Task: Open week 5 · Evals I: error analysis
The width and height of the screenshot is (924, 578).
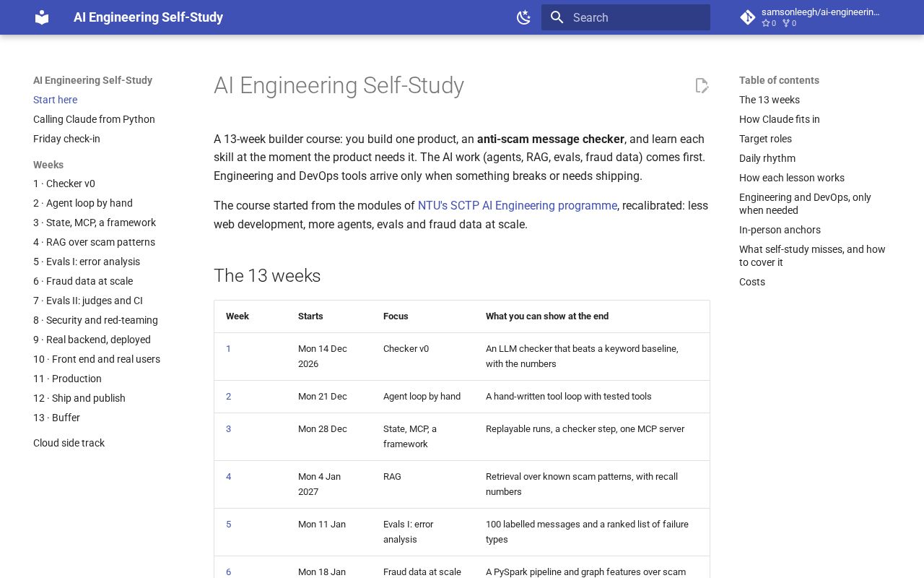Action: 87,262
